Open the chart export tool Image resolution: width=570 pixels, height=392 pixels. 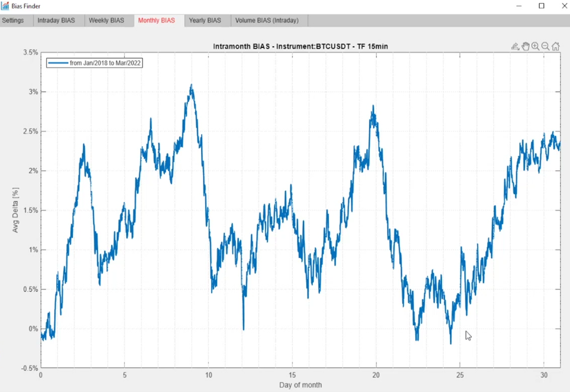point(515,46)
